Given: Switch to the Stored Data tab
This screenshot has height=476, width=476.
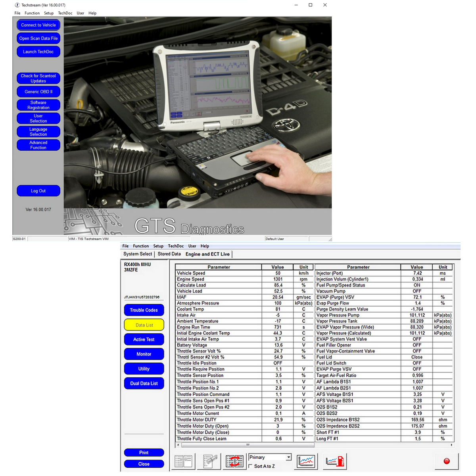Looking at the screenshot, I should pyautogui.click(x=169, y=254).
